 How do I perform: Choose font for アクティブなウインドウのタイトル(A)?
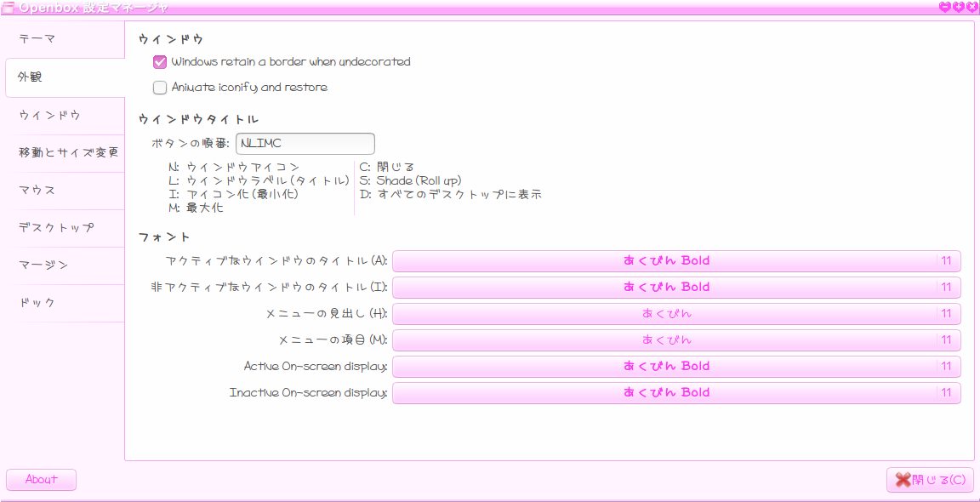click(x=676, y=260)
